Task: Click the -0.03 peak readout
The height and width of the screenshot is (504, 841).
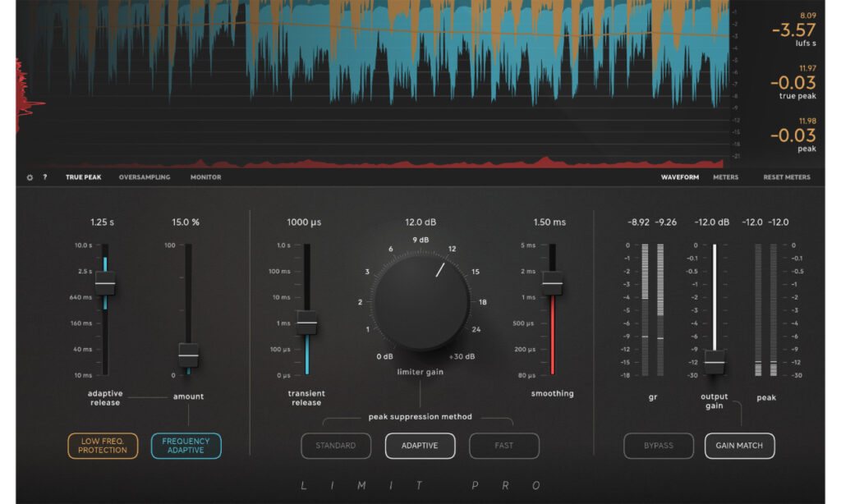Action: pyautogui.click(x=793, y=135)
